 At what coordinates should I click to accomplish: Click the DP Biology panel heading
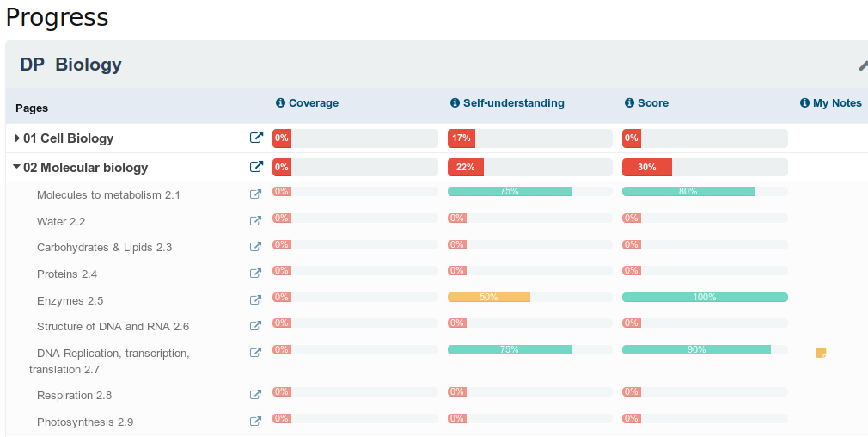71,65
